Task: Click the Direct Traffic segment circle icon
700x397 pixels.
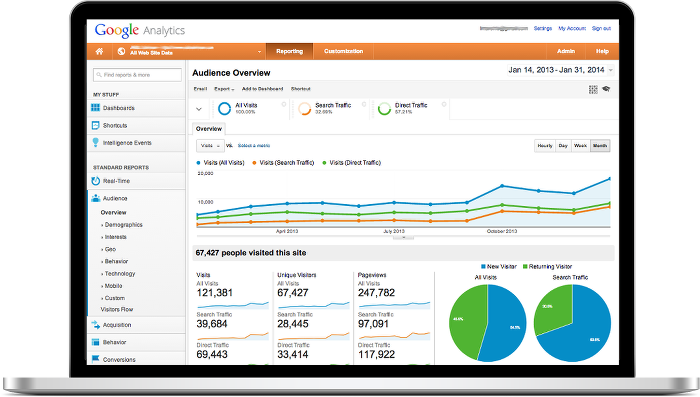Action: click(x=384, y=109)
